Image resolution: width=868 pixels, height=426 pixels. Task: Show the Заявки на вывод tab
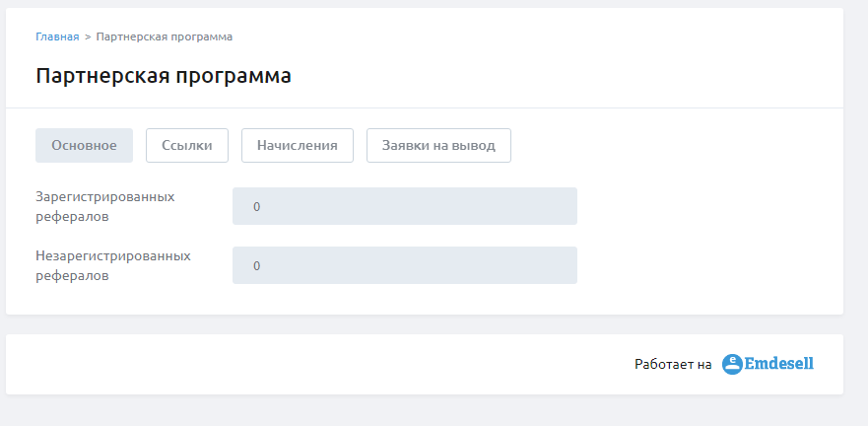tap(438, 146)
